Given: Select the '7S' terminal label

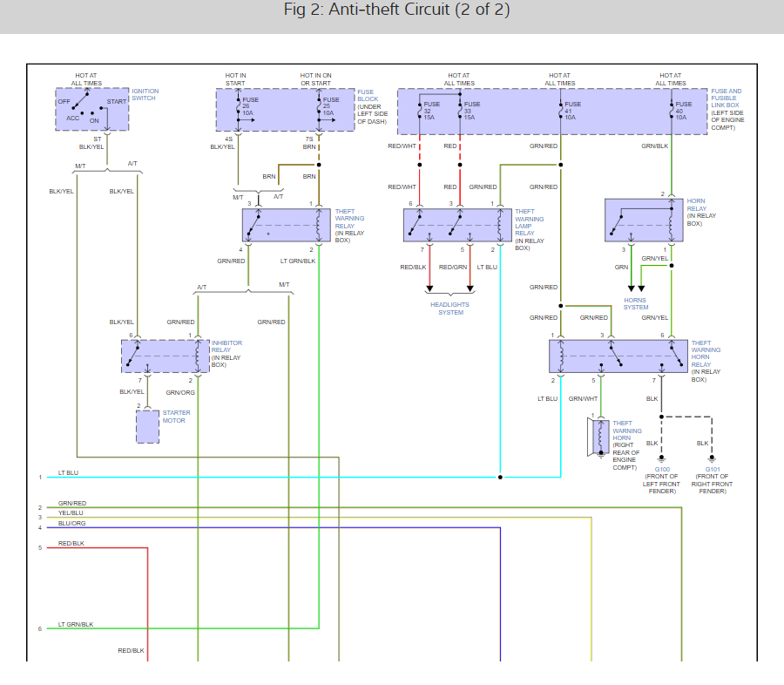Looking at the screenshot, I should pyautogui.click(x=309, y=139).
